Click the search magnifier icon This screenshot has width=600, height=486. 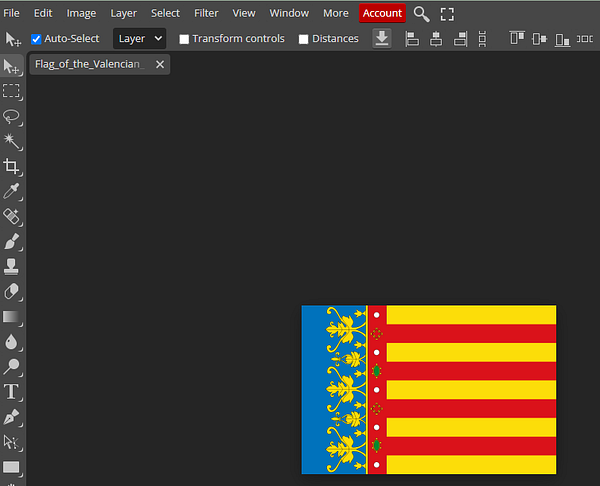[x=421, y=14]
